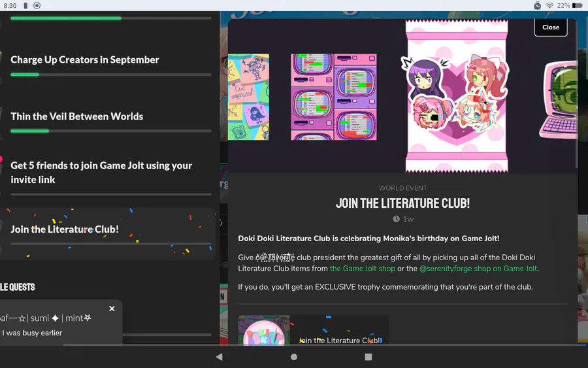Open the 'I was busy earlier' chat notification
The height and width of the screenshot is (368, 588).
60,323
